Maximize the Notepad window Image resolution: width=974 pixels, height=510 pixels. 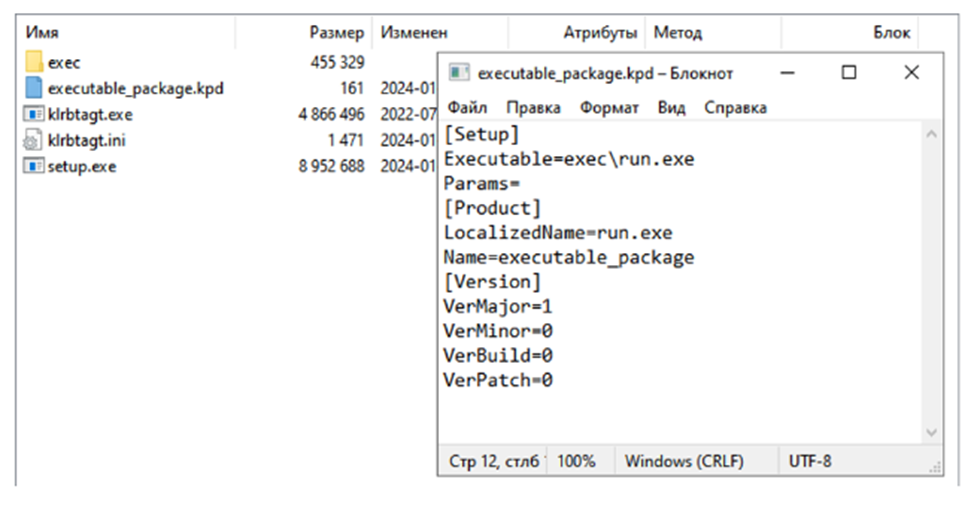pos(849,73)
